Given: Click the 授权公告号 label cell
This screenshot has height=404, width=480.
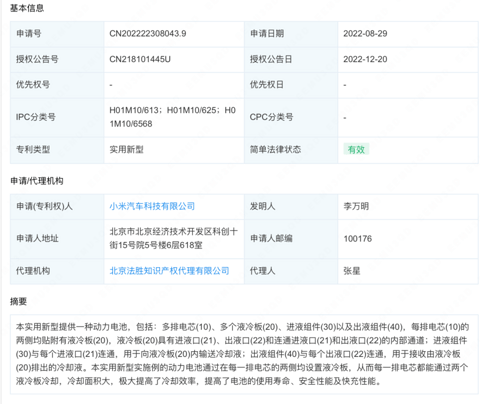Looking at the screenshot, I should [57, 59].
